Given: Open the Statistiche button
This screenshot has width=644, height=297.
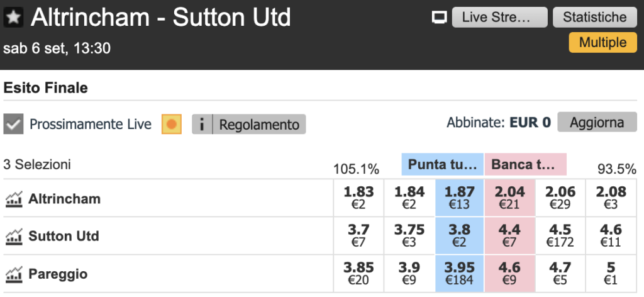Looking at the screenshot, I should click(x=595, y=18).
